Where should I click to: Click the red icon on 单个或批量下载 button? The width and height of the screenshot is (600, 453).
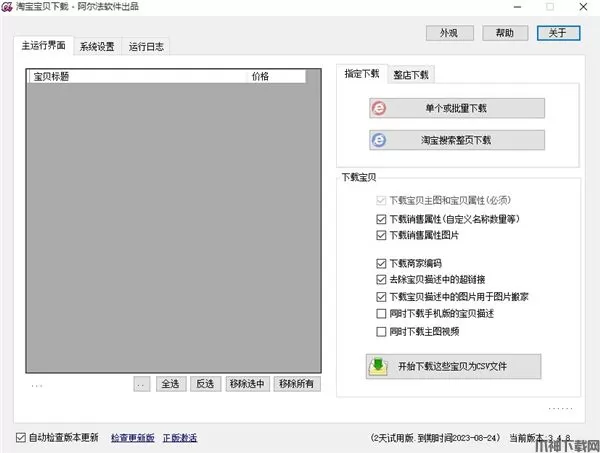click(x=378, y=109)
